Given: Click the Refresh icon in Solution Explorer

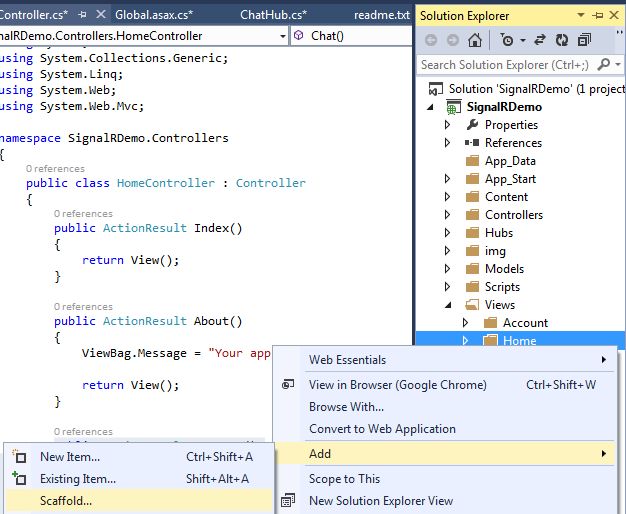Looking at the screenshot, I should pos(562,40).
